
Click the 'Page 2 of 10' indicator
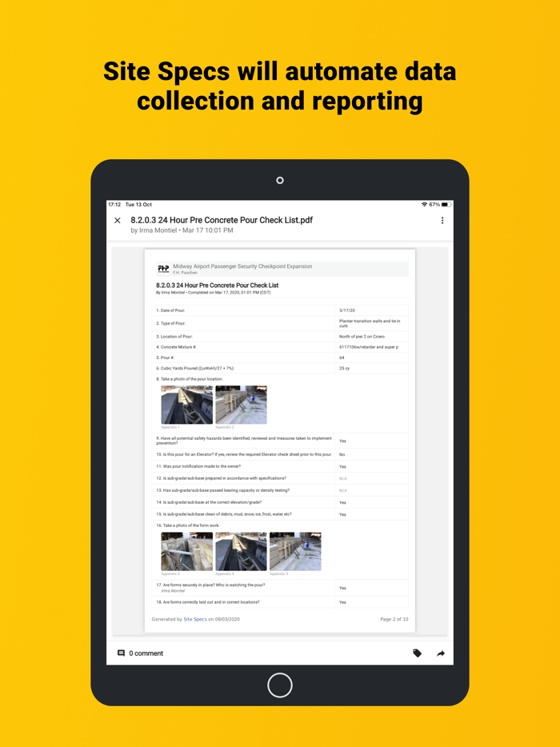[394, 619]
